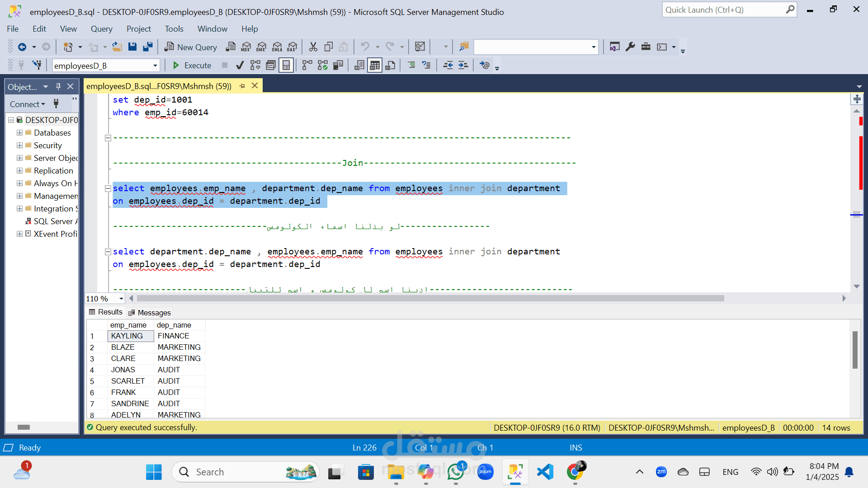Image resolution: width=868 pixels, height=488 pixels.
Task: Open Zoom from the taskbar
Action: pos(486,472)
